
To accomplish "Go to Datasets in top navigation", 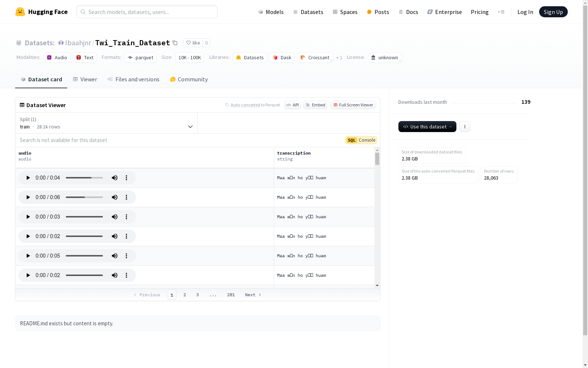I will (x=308, y=12).
